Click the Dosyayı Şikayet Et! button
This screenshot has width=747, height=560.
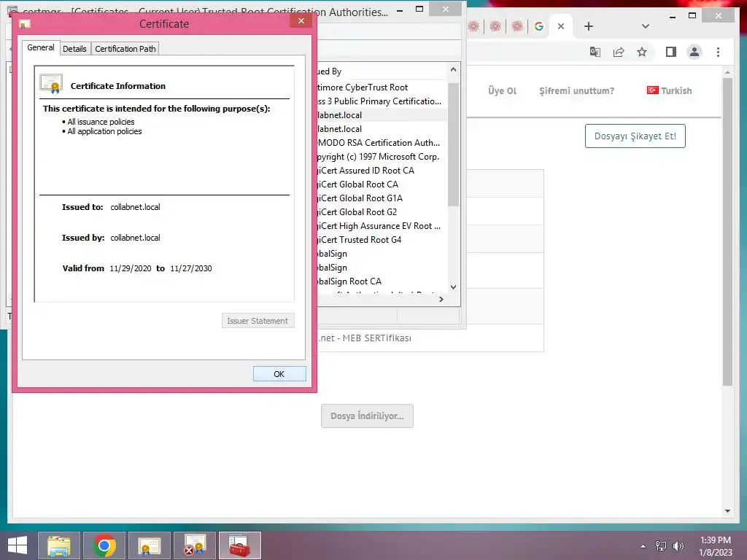(x=635, y=136)
